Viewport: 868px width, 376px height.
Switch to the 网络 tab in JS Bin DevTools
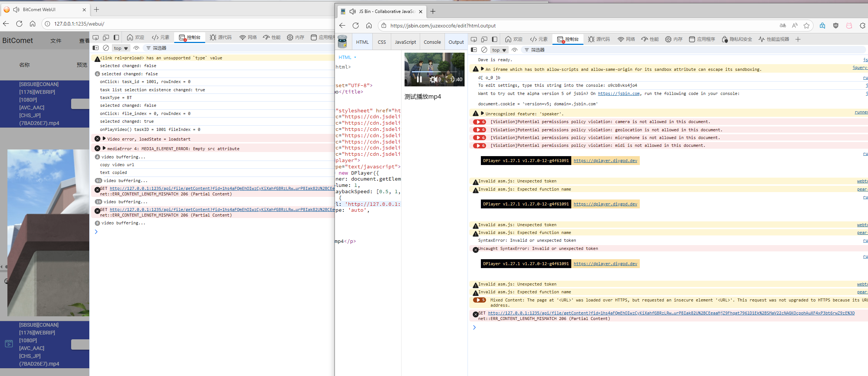click(626, 39)
